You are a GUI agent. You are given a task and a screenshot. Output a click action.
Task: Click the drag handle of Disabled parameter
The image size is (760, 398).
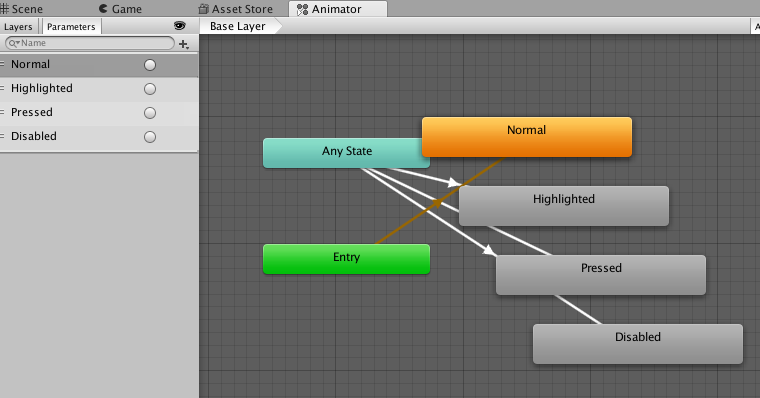coord(2,136)
